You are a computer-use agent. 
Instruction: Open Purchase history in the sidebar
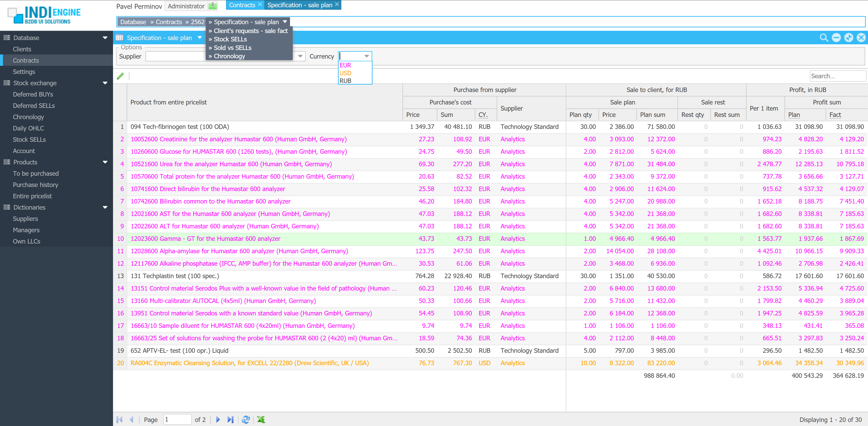pyautogui.click(x=35, y=185)
